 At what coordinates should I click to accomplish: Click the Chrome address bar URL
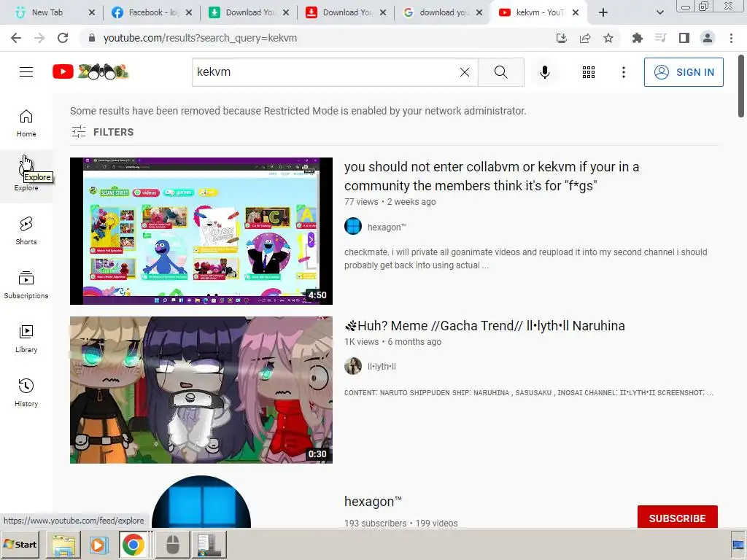click(200, 38)
